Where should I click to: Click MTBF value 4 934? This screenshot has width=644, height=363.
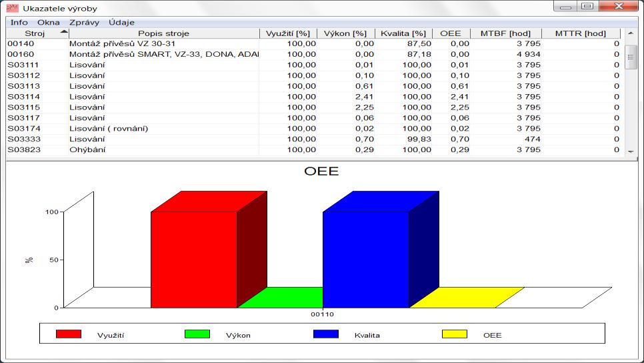[529, 54]
